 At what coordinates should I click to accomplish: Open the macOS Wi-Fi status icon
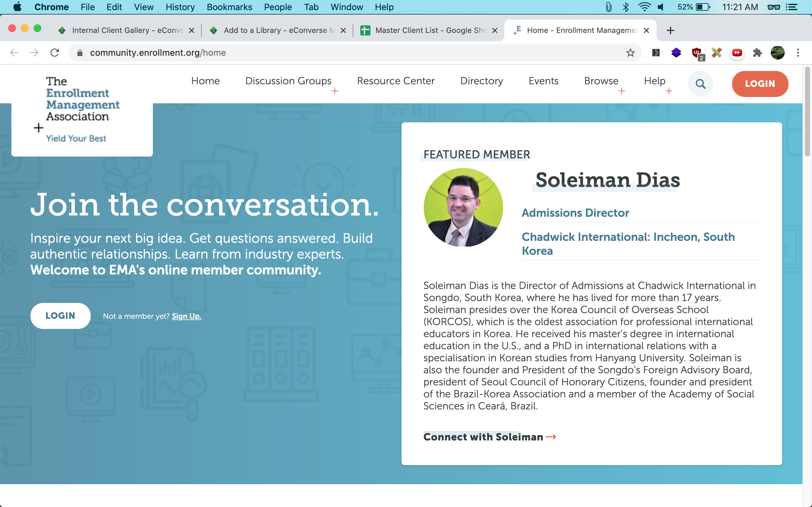click(644, 7)
